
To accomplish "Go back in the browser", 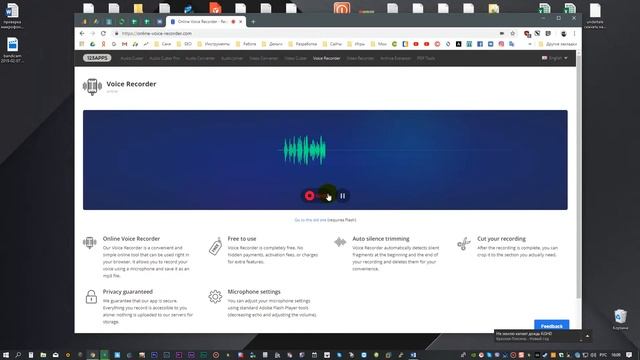I will click(82, 33).
